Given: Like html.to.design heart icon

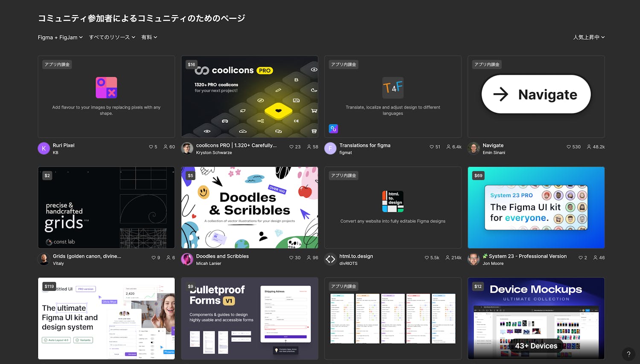Looking at the screenshot, I should click(427, 258).
